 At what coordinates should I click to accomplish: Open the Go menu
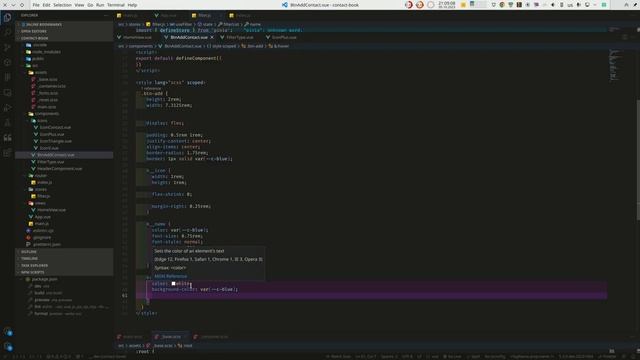pyautogui.click(x=90, y=5)
